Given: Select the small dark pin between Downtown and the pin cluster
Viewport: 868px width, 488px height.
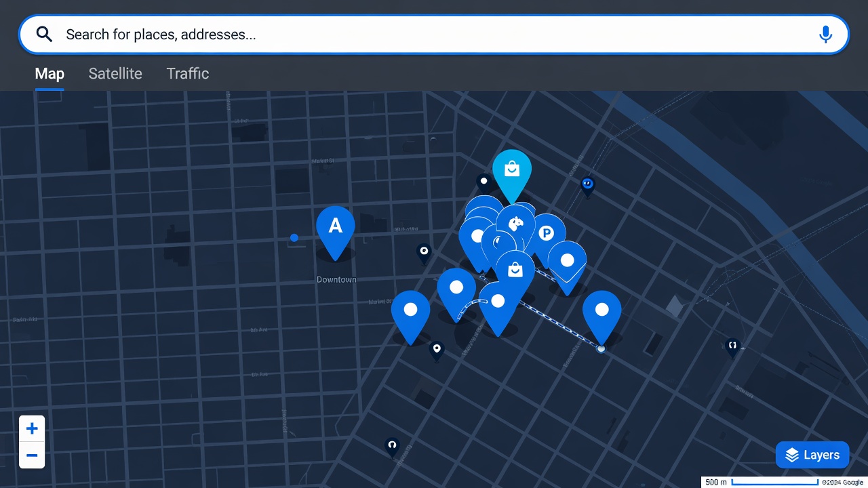Looking at the screenshot, I should click(424, 253).
